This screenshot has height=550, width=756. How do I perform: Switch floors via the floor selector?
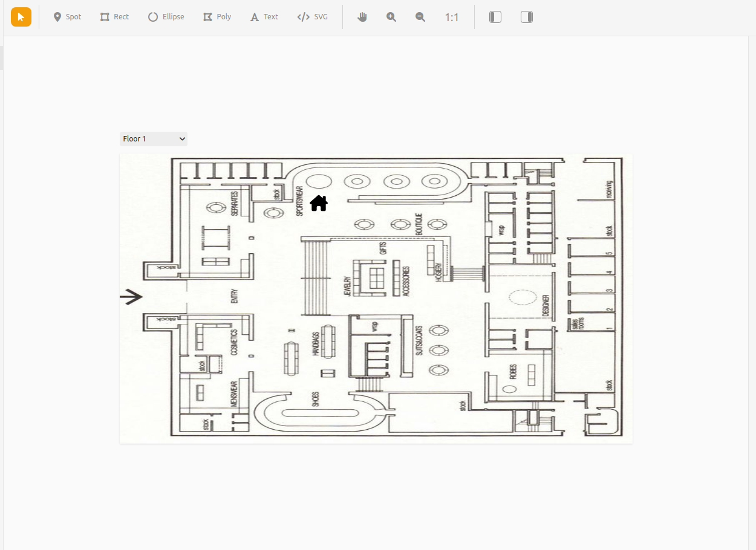point(153,138)
